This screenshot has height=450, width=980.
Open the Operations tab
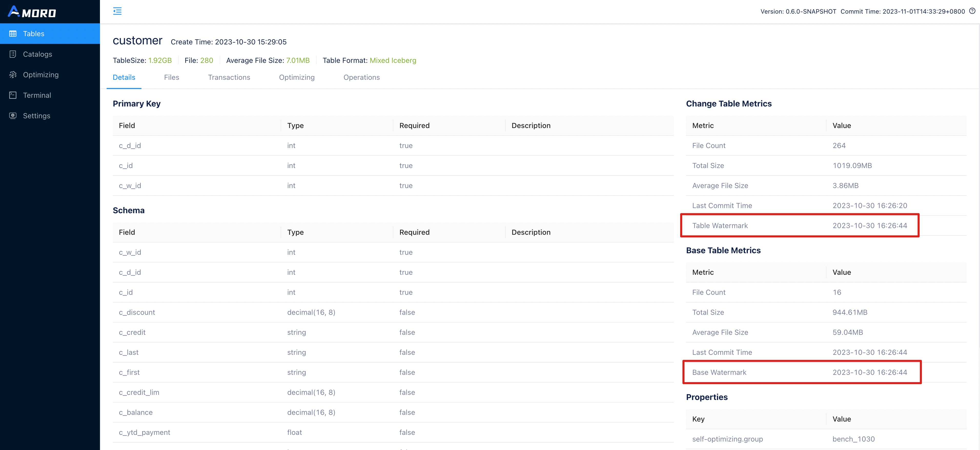pos(361,77)
